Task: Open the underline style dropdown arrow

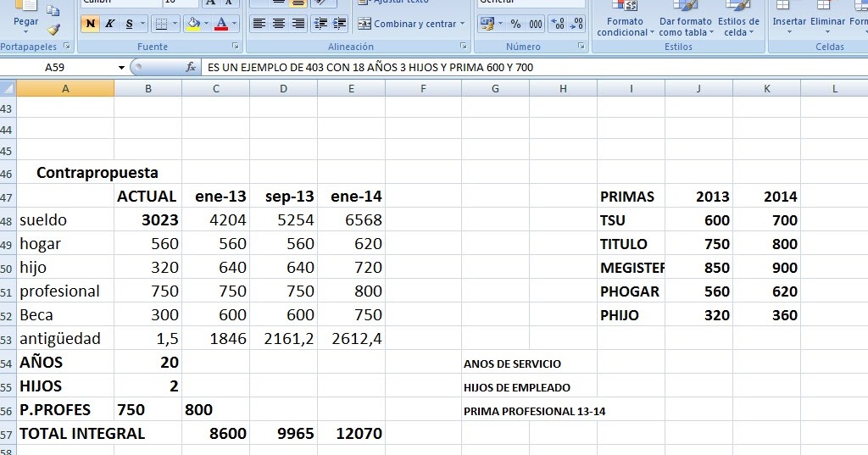Action: pos(142,24)
